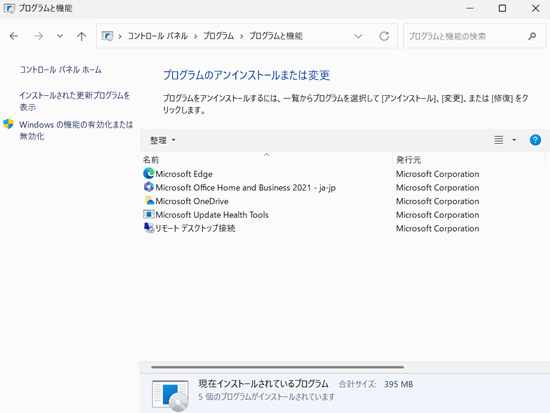Viewport: 550px width, 413px height.
Task: Click the Update Health Tools icon
Action: pos(149,214)
